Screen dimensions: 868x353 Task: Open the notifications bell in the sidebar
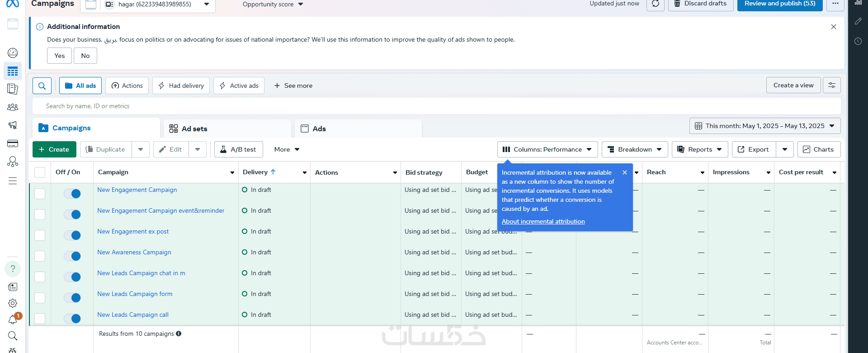13,320
